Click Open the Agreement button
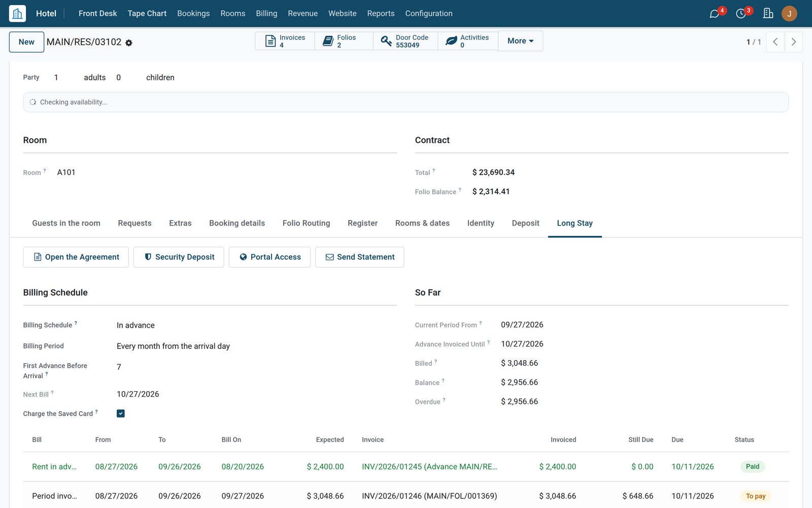Viewport: 812px width, 508px height. pyautogui.click(x=76, y=257)
